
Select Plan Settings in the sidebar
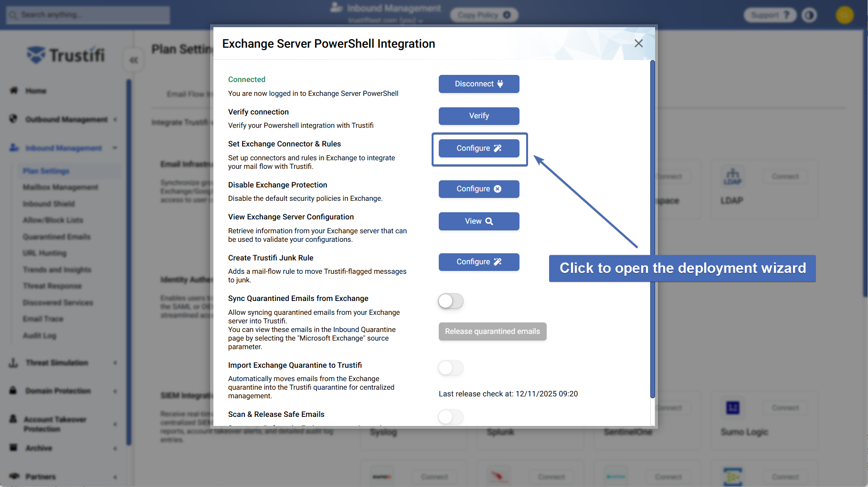pyautogui.click(x=46, y=171)
